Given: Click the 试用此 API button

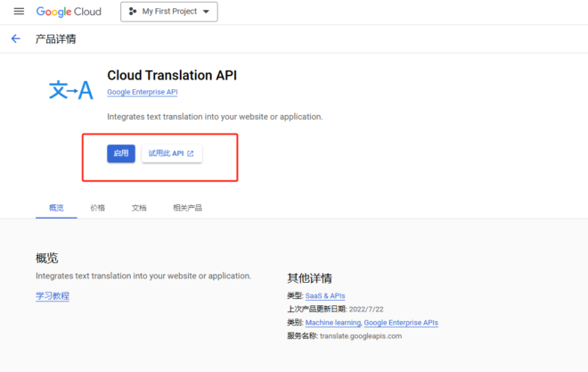Looking at the screenshot, I should [x=172, y=153].
